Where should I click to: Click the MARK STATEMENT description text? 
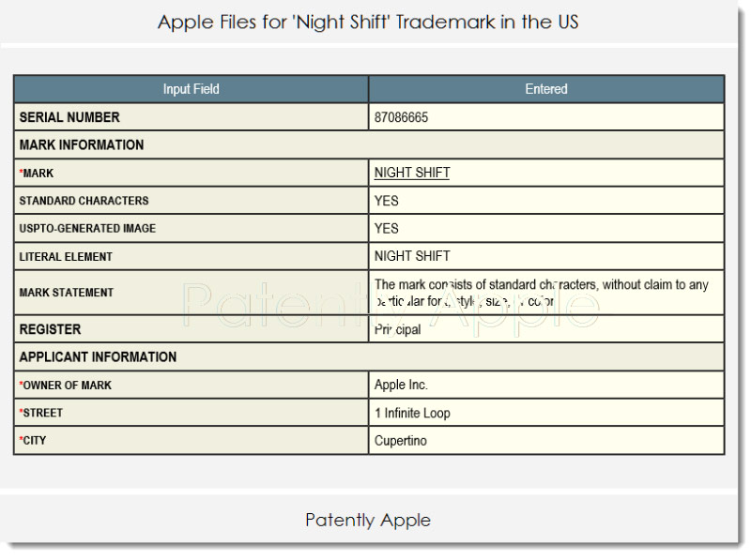(x=542, y=293)
